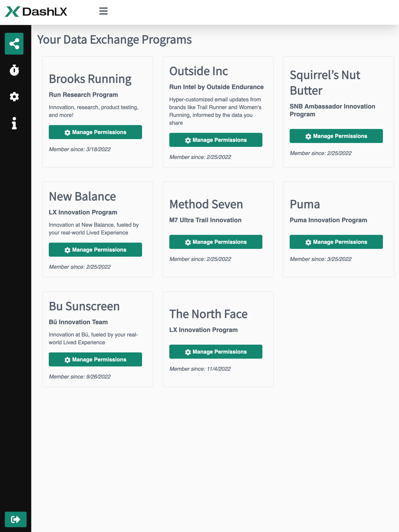Click the Outside Inc card title
399x532 pixels.
(199, 71)
